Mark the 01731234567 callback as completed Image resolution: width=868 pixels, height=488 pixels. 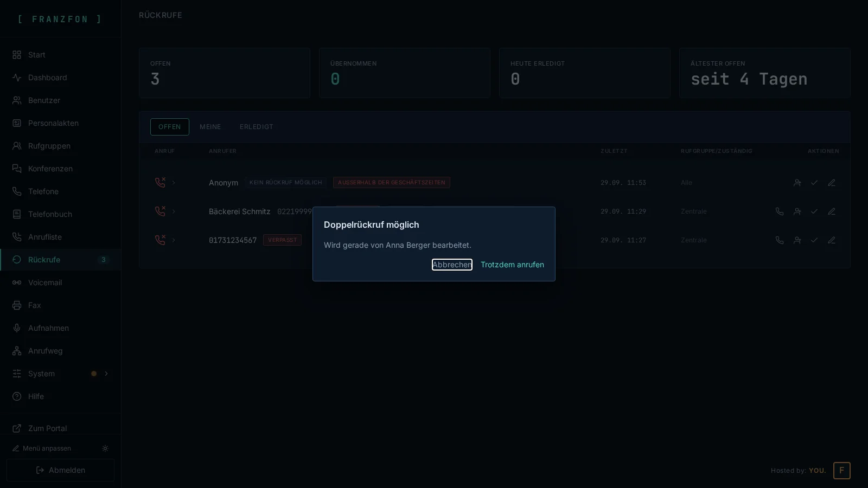pos(814,240)
